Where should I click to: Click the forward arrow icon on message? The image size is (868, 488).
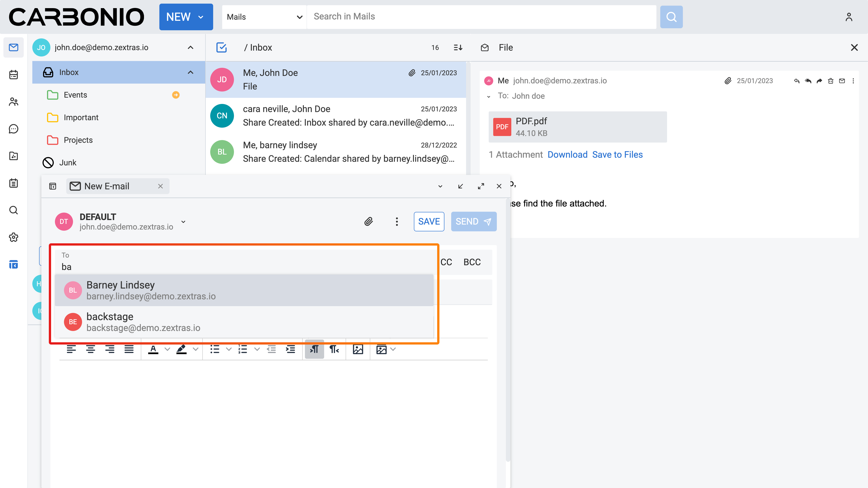[819, 81]
